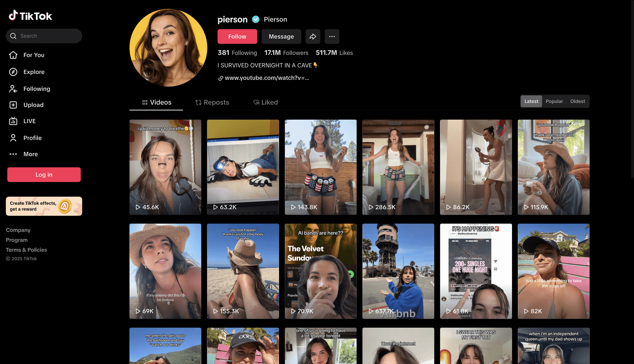634x364 pixels.
Task: Open the three-dot profile options menu
Action: (332, 36)
